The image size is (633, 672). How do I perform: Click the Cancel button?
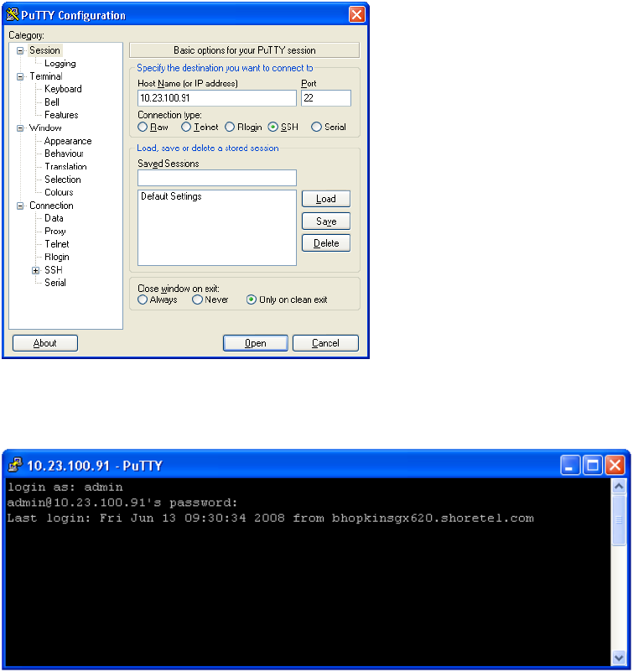(325, 343)
